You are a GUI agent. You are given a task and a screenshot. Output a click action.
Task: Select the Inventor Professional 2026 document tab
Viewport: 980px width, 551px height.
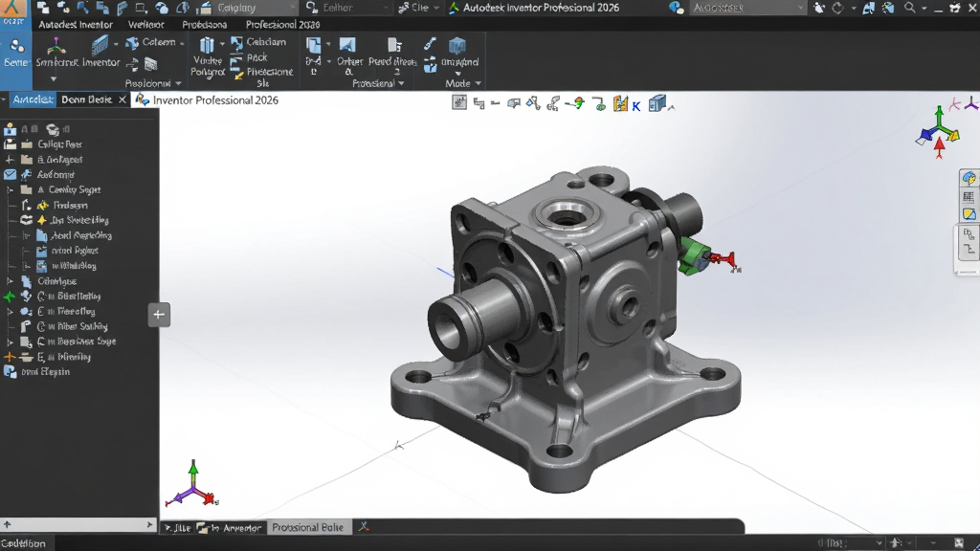pos(208,99)
